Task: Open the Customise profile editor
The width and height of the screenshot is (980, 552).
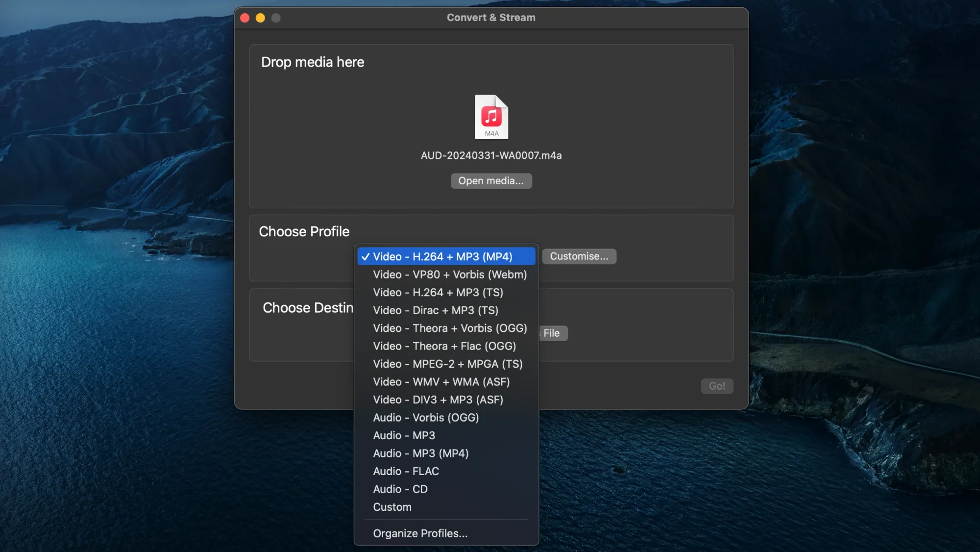Action: [x=579, y=256]
